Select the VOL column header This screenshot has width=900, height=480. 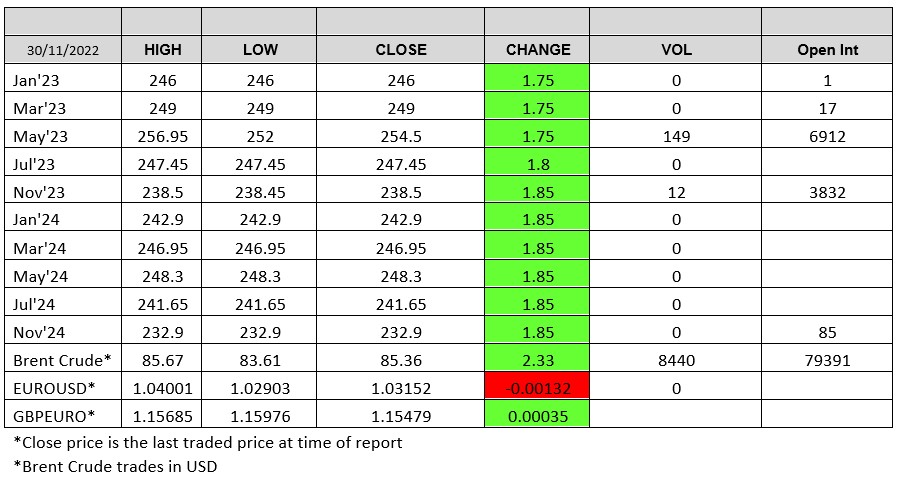point(675,49)
